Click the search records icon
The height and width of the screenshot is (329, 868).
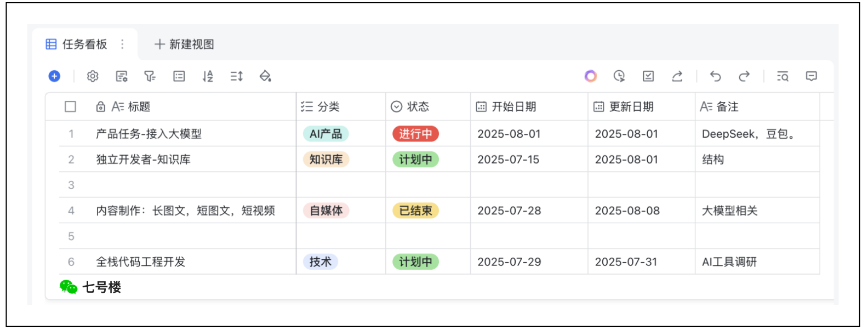point(783,76)
